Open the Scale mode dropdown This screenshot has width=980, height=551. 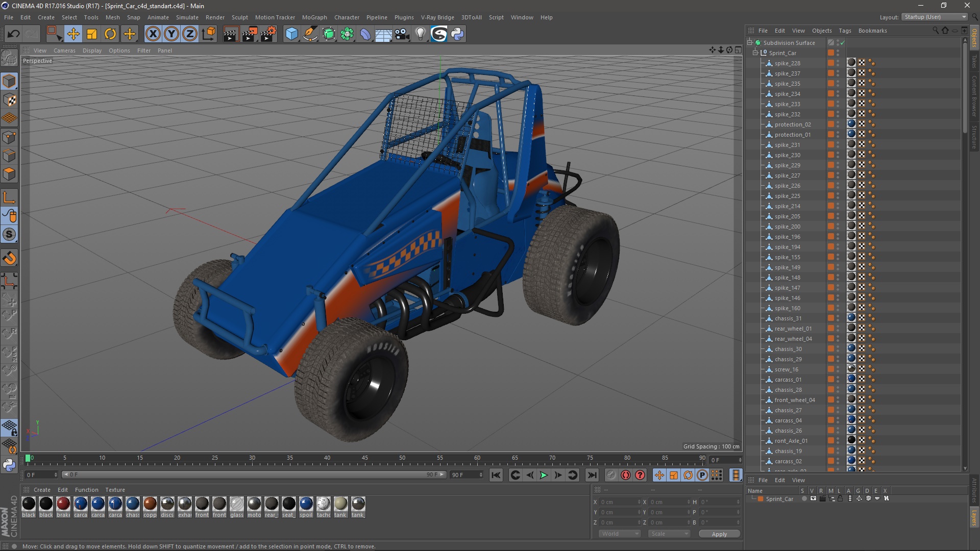click(669, 534)
